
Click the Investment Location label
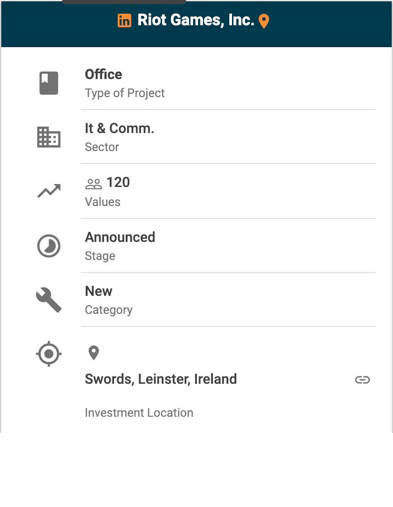139,413
